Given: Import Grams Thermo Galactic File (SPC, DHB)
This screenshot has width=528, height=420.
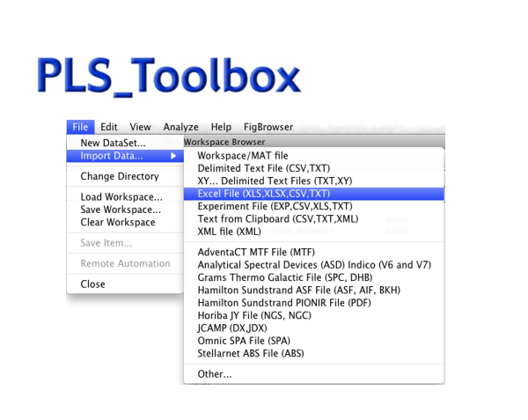Looking at the screenshot, I should 314,277.
